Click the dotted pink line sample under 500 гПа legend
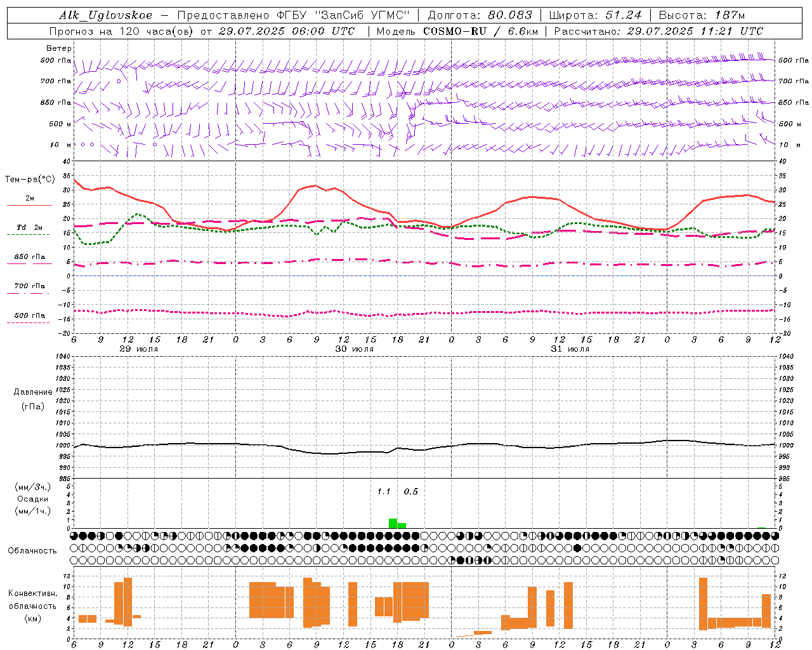812x650 pixels. pyautogui.click(x=28, y=323)
